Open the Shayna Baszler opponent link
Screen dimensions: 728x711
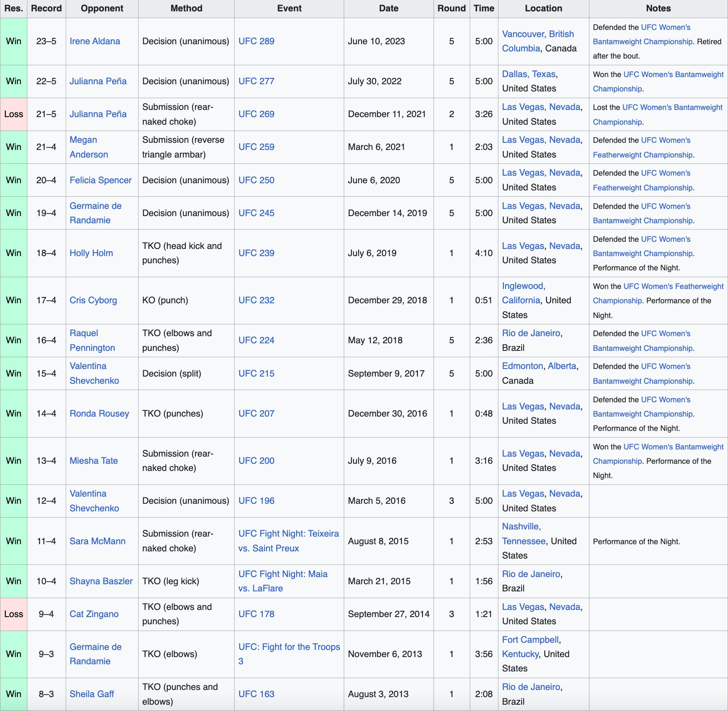(x=101, y=581)
